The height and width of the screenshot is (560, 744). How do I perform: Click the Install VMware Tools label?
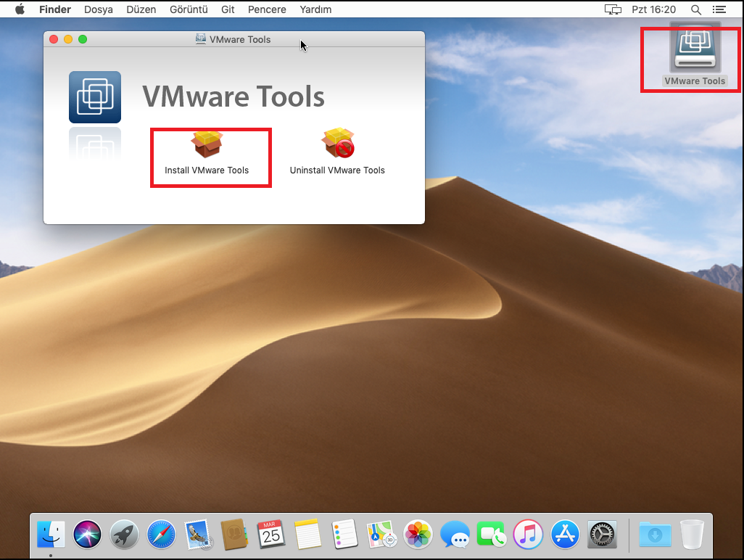tap(207, 170)
